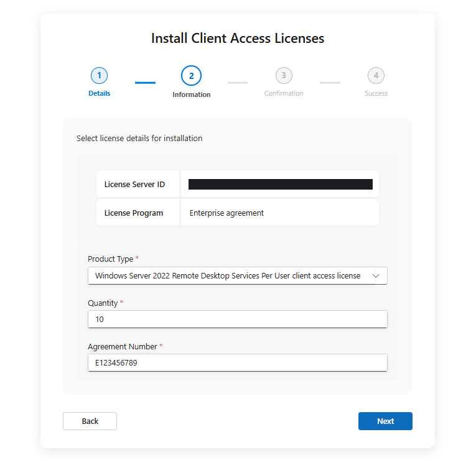Proceed with the Next button
476x460 pixels.
tap(385, 421)
